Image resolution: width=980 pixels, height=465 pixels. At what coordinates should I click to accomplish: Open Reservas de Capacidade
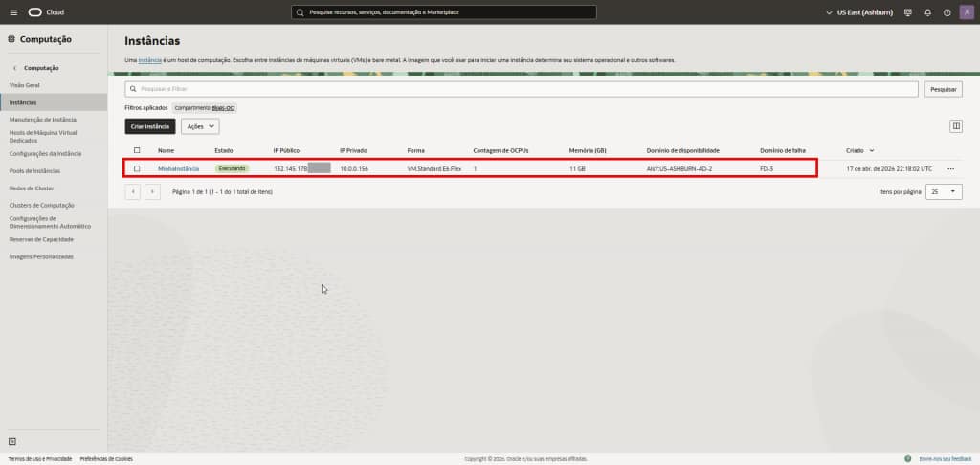click(x=41, y=239)
